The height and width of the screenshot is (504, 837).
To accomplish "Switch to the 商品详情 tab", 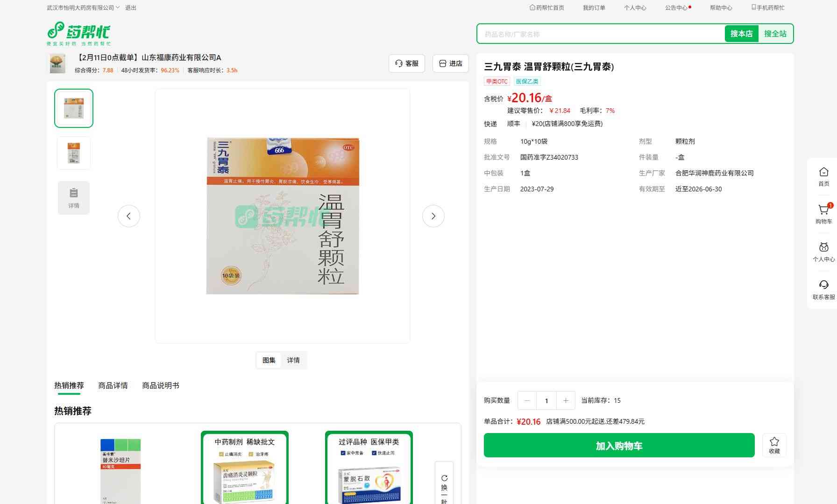I will pyautogui.click(x=113, y=385).
